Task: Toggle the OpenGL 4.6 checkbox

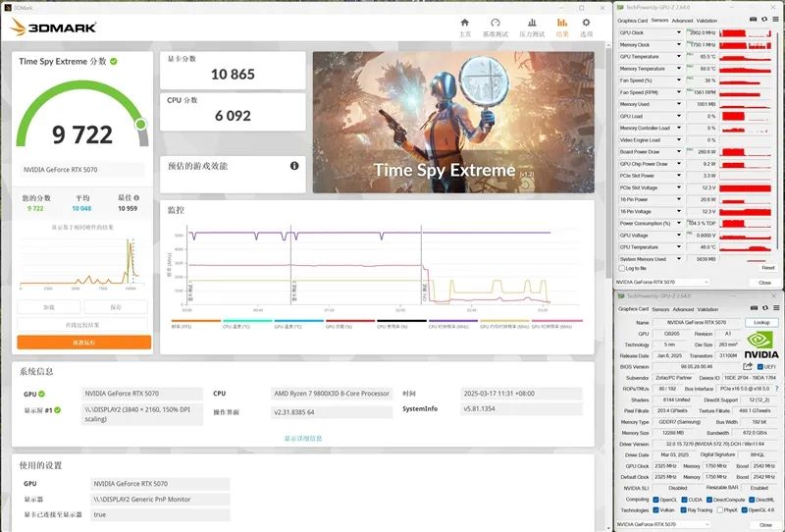Action: click(x=745, y=510)
